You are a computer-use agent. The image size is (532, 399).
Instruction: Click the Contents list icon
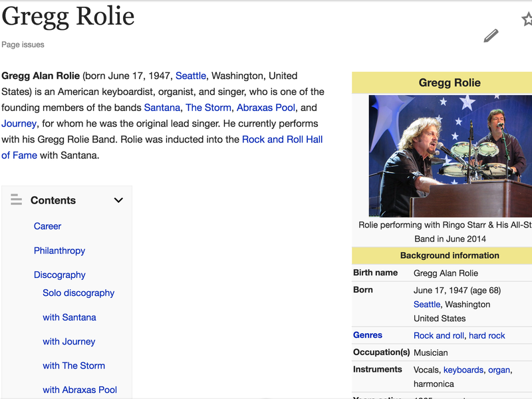point(17,200)
